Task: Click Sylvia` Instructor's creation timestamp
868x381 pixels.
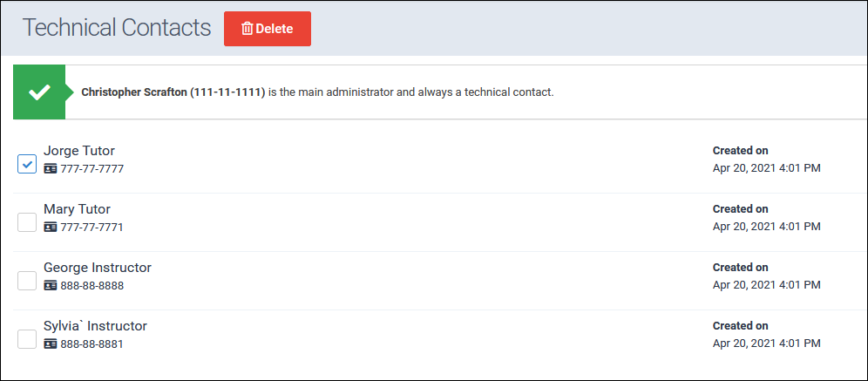Action: coord(766,344)
